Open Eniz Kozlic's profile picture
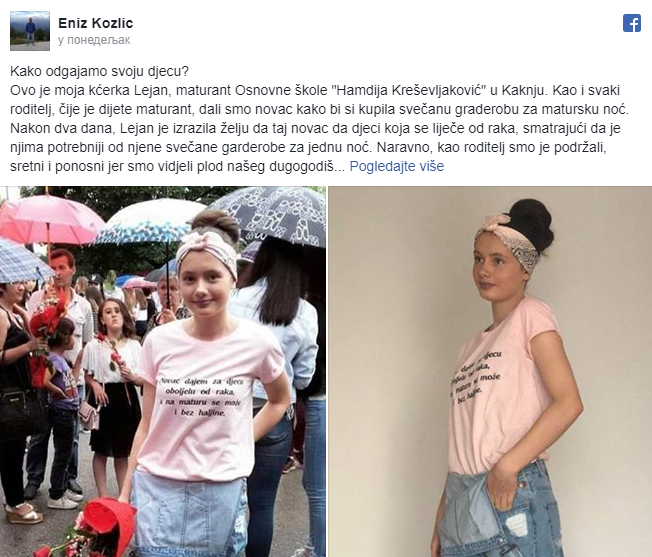Screen dimensions: 652x557 pos(30,31)
